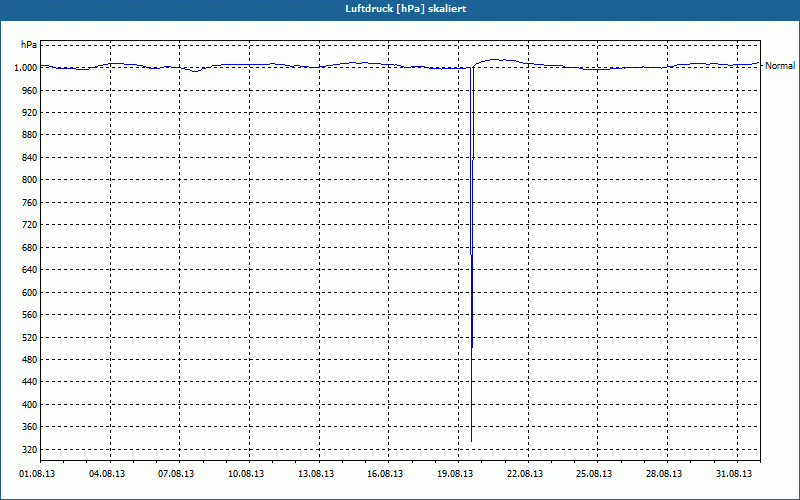The height and width of the screenshot is (500, 800).
Task: Click the 320 y-axis value
Action: [29, 449]
